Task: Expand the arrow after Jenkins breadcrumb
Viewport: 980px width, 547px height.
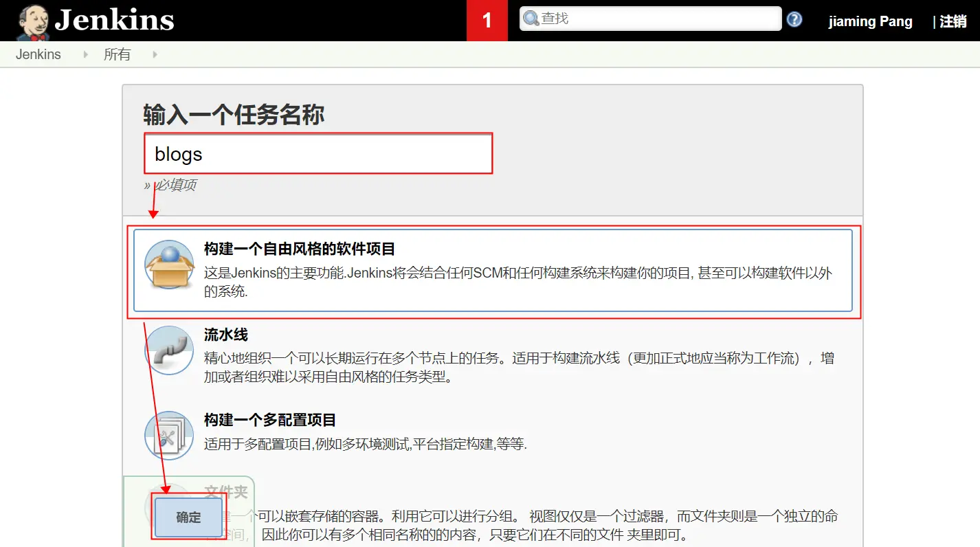Action: pos(85,54)
